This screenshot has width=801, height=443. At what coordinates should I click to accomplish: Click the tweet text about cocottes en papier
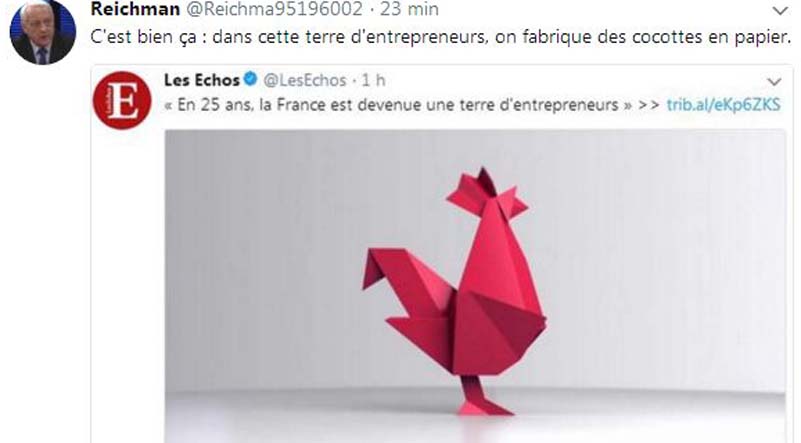click(440, 37)
